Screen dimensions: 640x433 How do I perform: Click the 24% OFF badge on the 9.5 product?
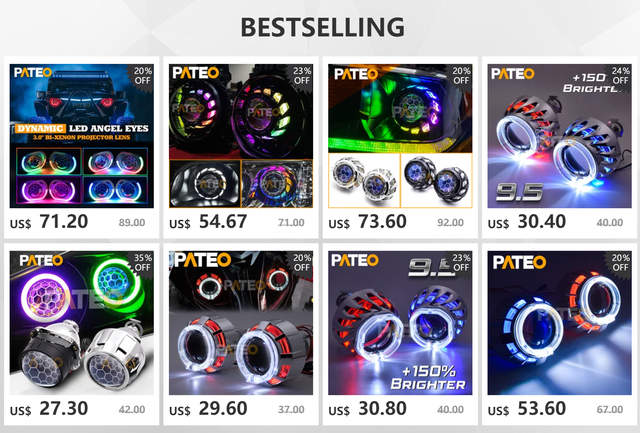(620, 76)
